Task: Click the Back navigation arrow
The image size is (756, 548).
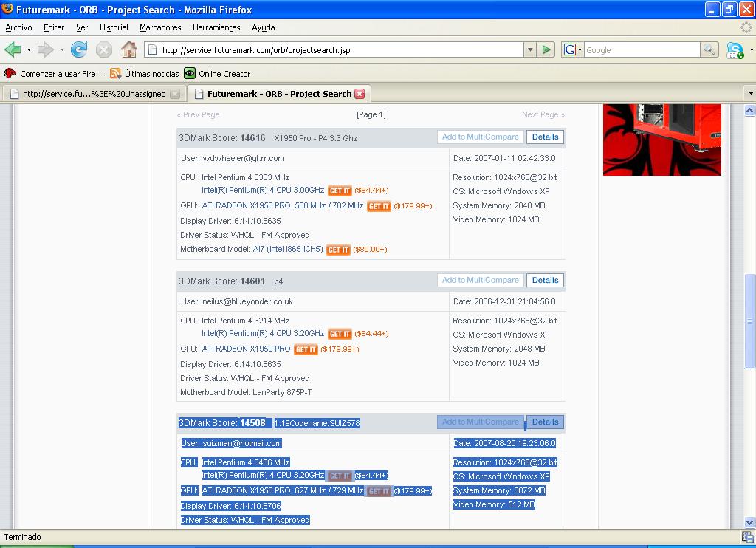Action: click(13, 50)
